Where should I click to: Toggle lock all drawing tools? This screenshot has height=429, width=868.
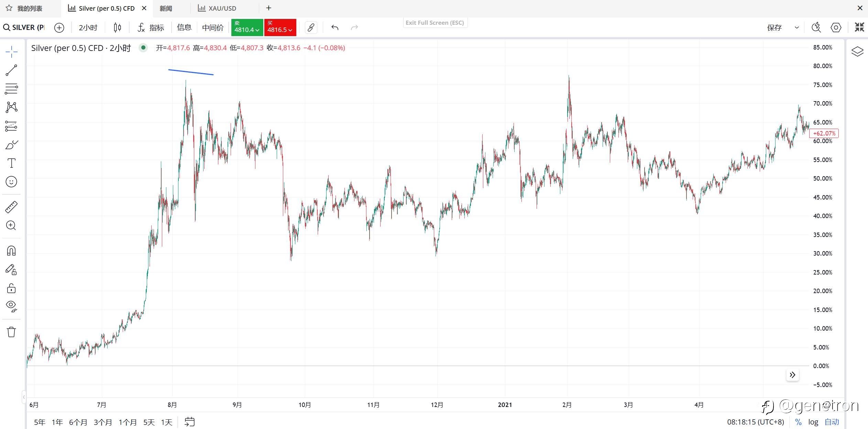point(11,288)
